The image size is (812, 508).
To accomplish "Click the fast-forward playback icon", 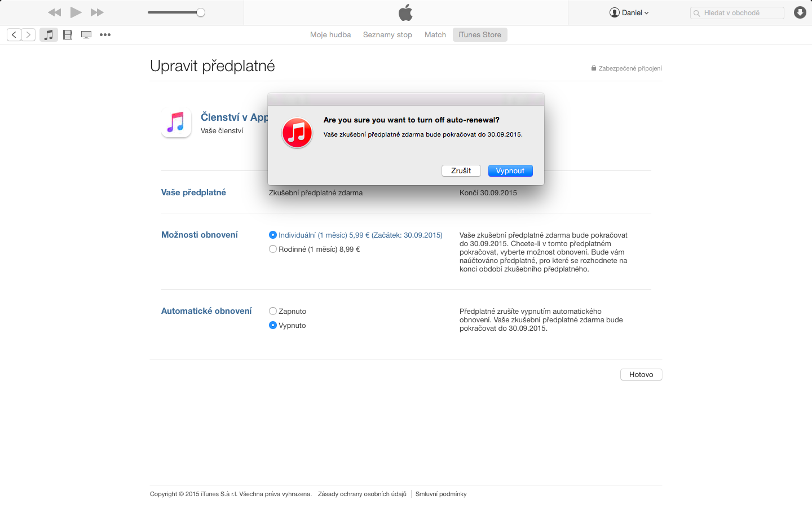I will pos(97,12).
